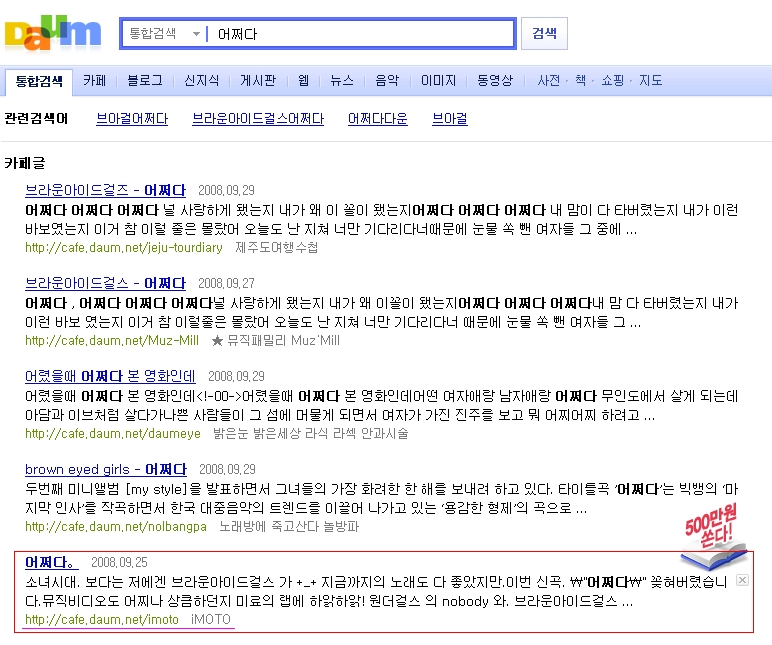Click cafe name 밝은눈 밝은세상 라식 라섹 안과시술

(x=311, y=433)
